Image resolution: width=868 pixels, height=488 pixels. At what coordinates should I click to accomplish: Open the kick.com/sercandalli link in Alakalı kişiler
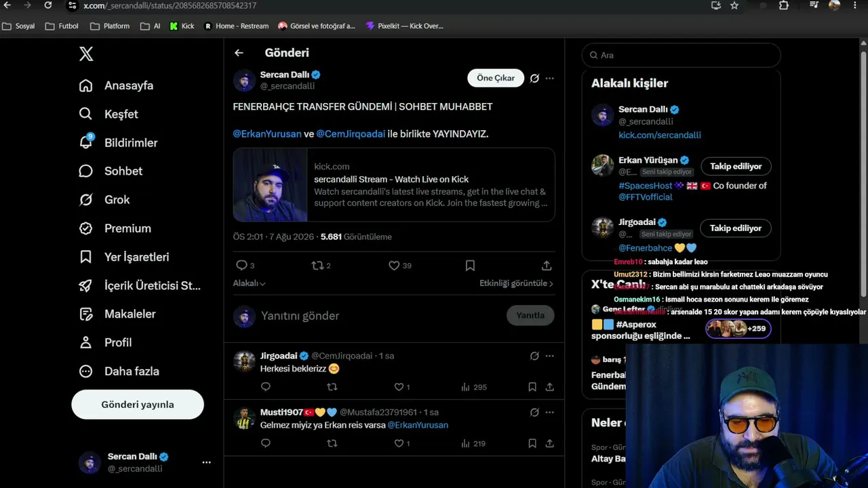pyautogui.click(x=660, y=136)
